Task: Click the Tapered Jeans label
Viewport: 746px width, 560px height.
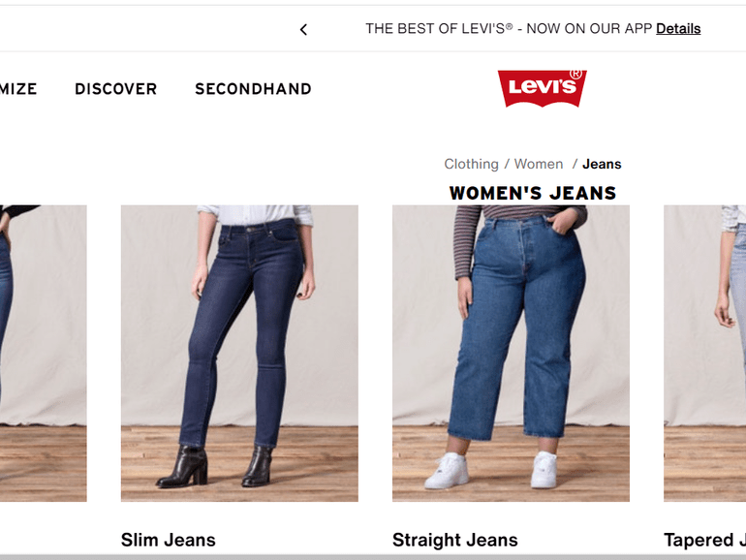Action: [704, 540]
